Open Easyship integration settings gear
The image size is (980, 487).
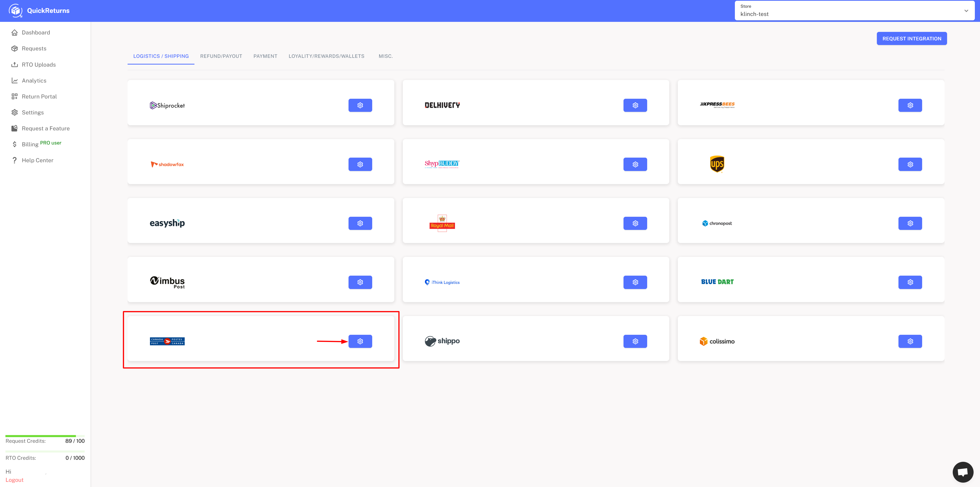[x=360, y=223]
